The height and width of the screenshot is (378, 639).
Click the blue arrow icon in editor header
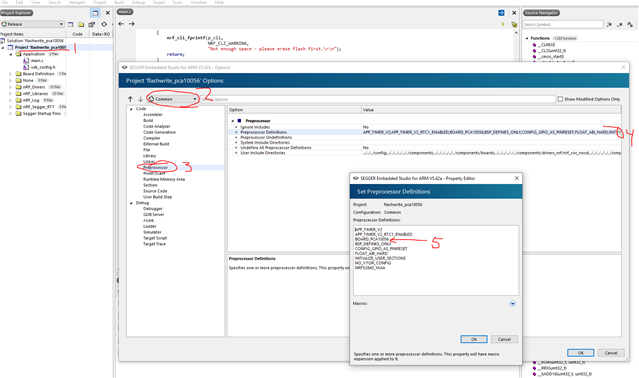pyautogui.click(x=501, y=13)
